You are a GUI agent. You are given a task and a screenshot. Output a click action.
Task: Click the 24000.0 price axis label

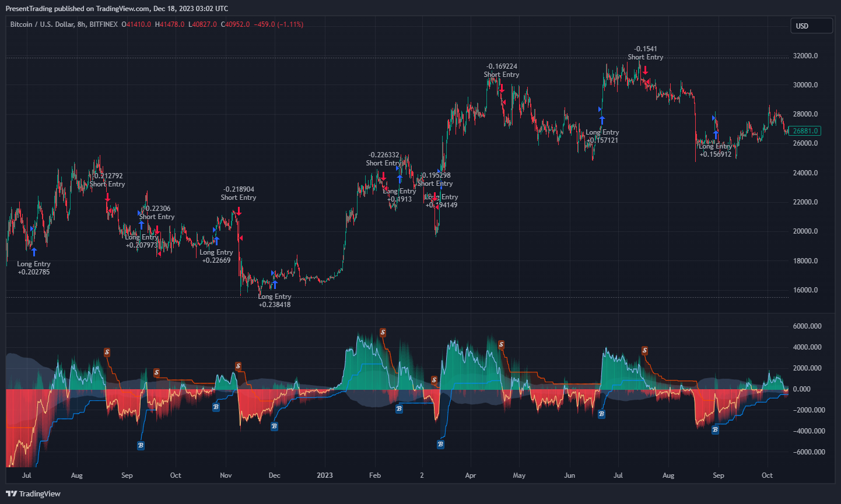(x=805, y=173)
